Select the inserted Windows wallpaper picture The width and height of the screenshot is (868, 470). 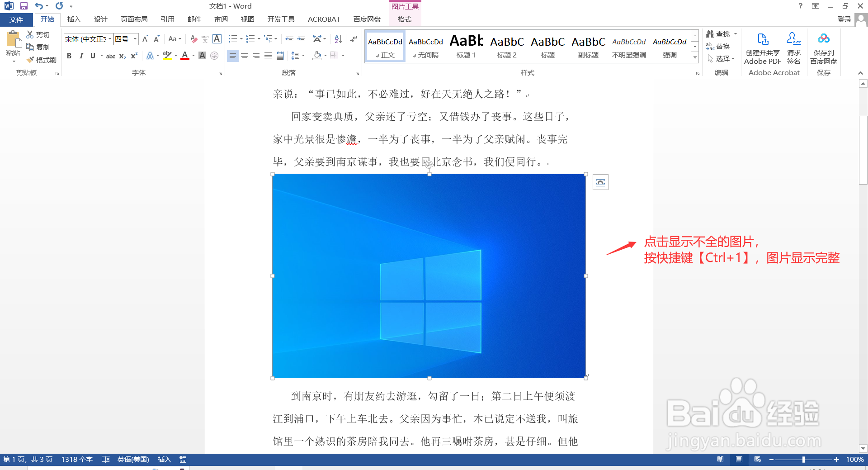tap(429, 276)
